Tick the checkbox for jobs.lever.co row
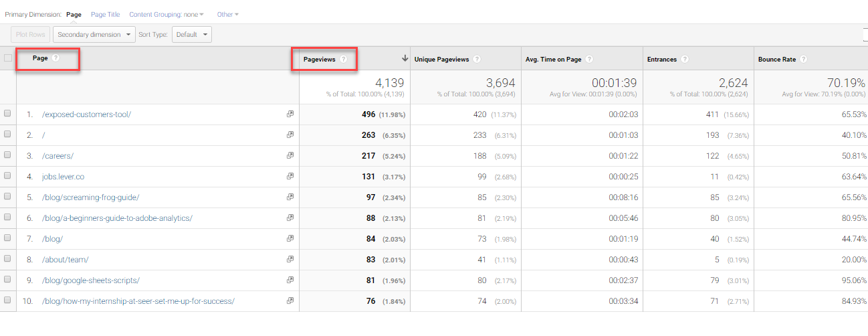Image resolution: width=868 pixels, height=336 pixels. (x=7, y=176)
